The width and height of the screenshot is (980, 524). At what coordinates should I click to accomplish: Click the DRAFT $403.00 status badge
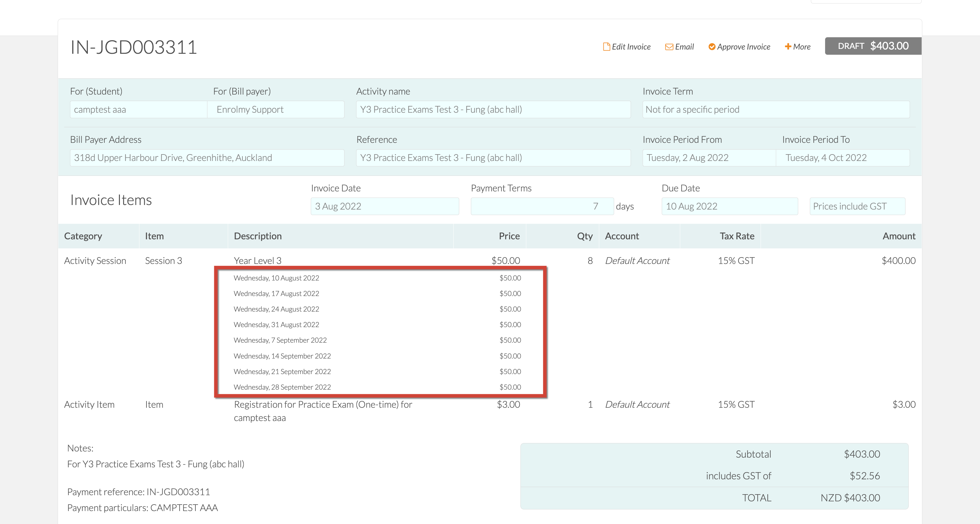[873, 46]
